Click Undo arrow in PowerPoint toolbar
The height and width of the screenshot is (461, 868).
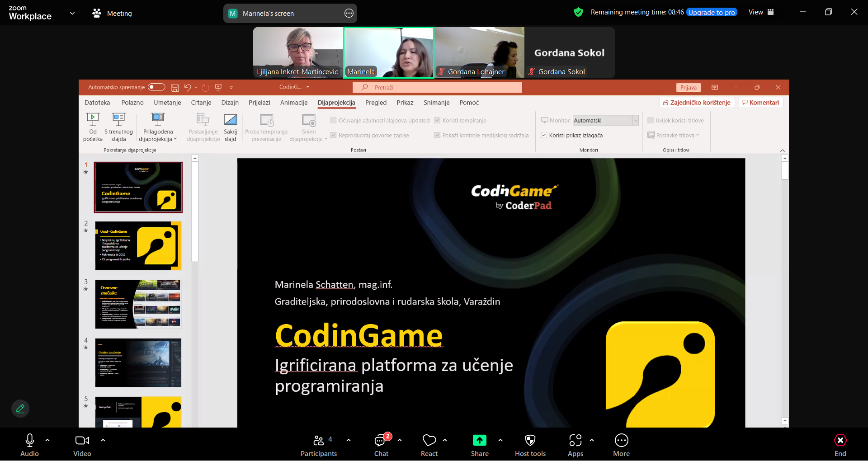(188, 87)
